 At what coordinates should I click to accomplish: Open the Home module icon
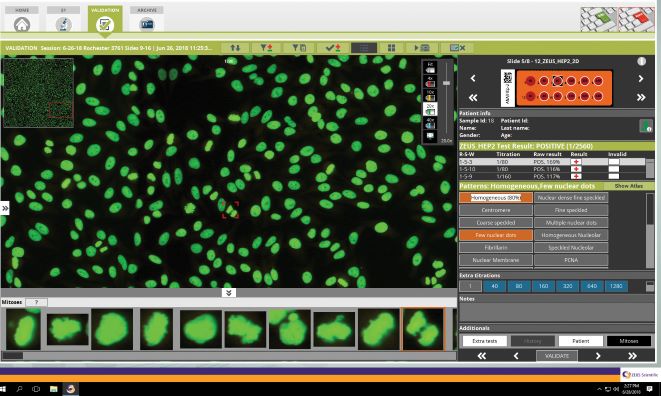tap(22, 24)
